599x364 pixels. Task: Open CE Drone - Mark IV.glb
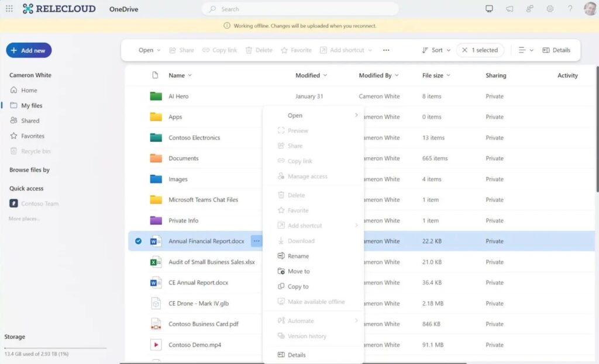(199, 304)
